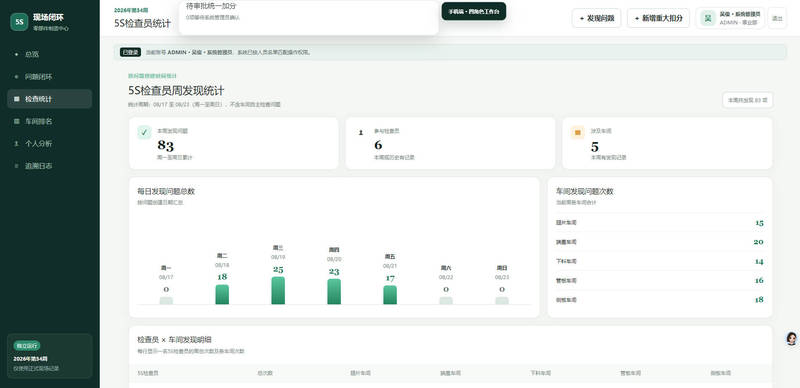Click the 总次数 table column header

[x=265, y=373]
